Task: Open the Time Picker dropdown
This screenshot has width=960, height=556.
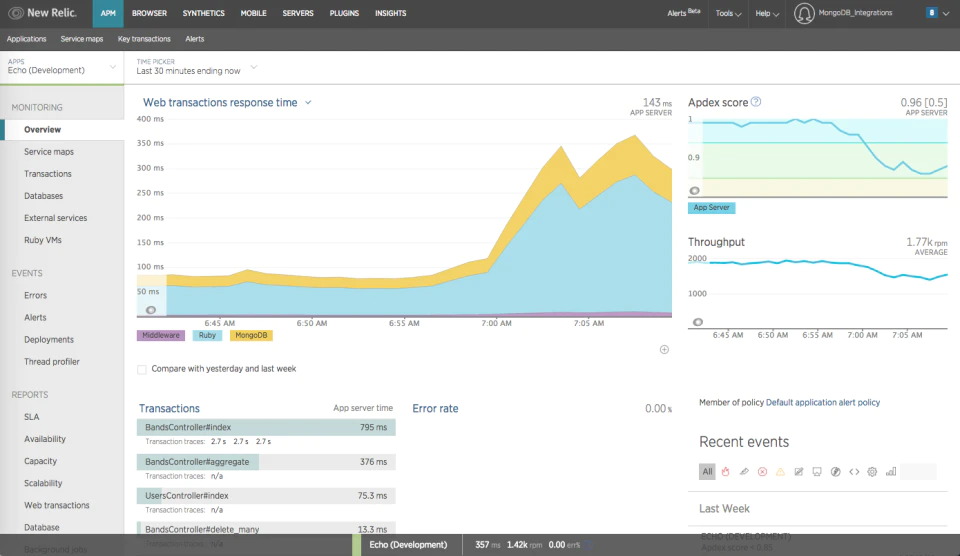Action: [x=196, y=67]
